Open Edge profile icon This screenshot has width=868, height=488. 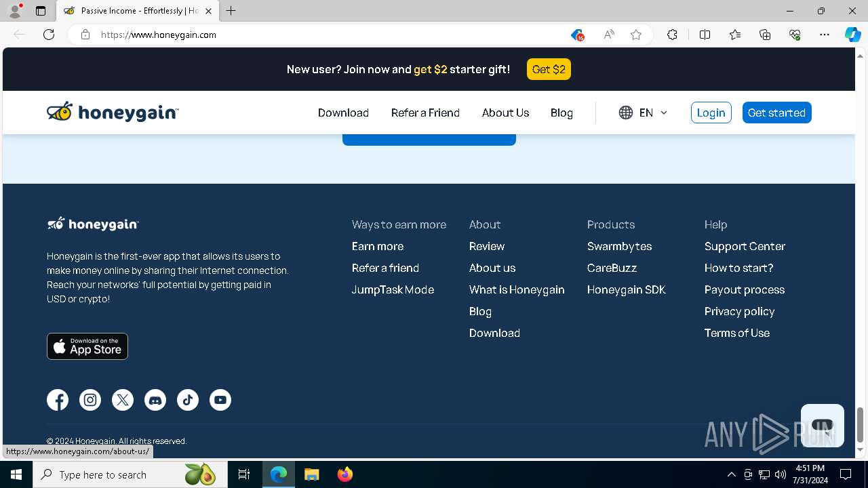(15, 11)
